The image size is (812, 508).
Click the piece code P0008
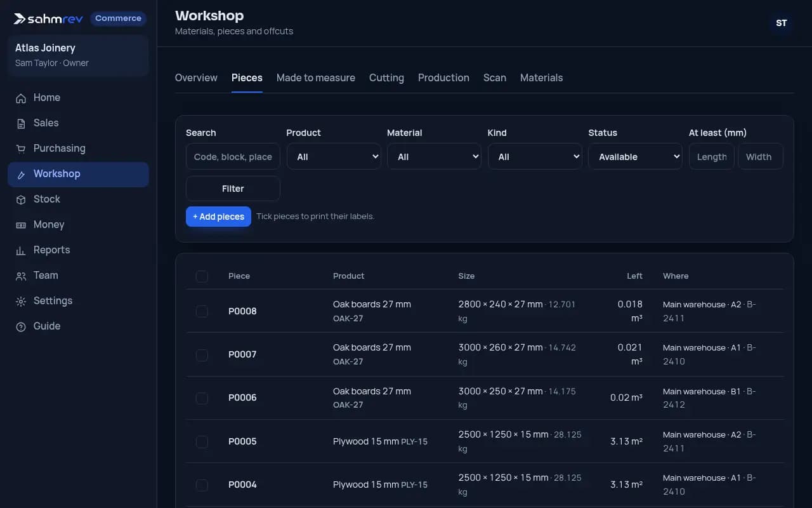coord(242,311)
